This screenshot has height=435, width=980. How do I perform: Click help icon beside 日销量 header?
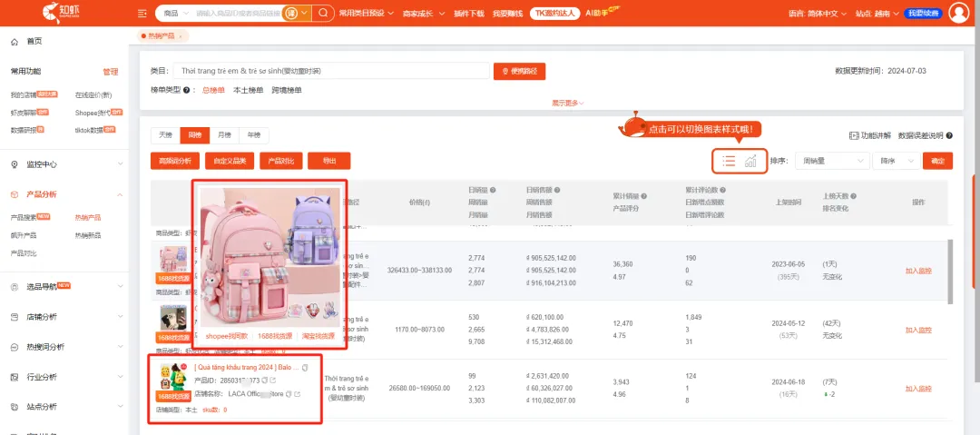click(x=493, y=191)
